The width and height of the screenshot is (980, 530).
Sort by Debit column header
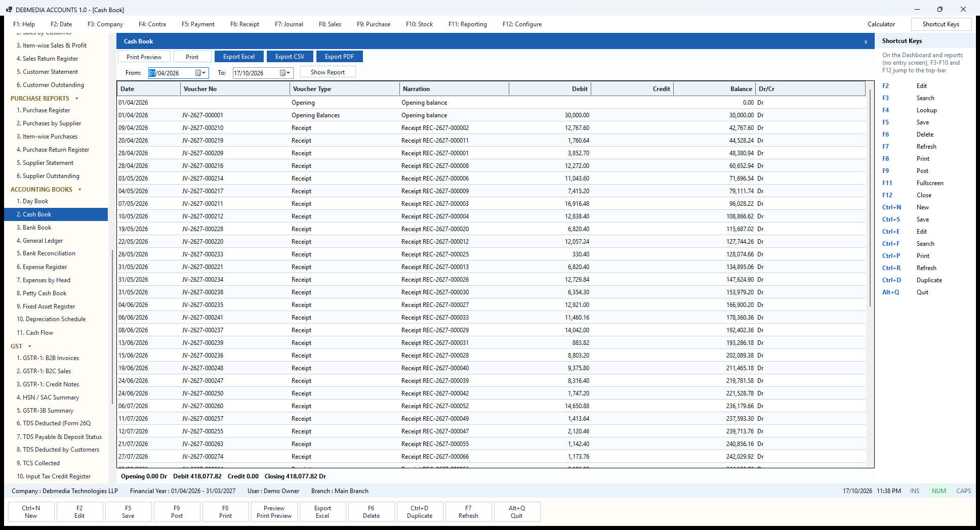(550, 89)
